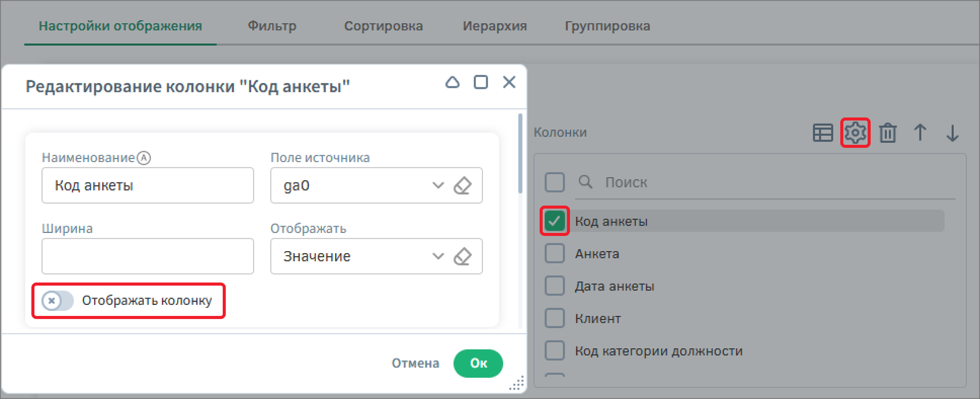Screen dimensions: 980x399
Task: Select the Анкета column row text
Action: click(597, 254)
